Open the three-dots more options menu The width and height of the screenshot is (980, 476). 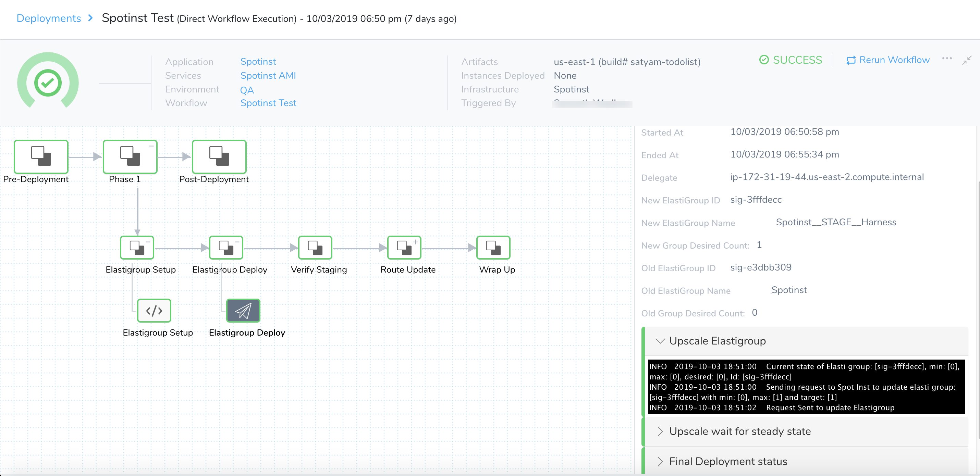coord(947,59)
